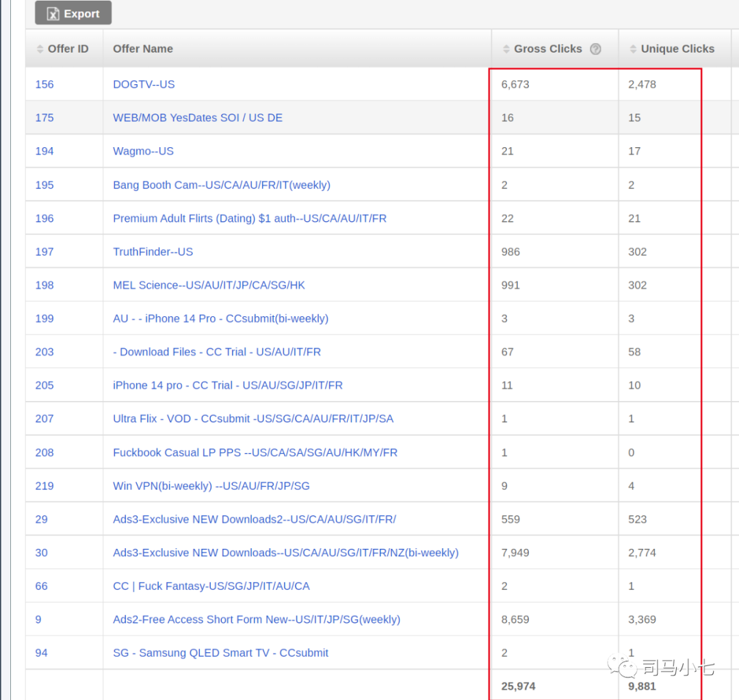Open Ads3-Exclusive NEW Downloads2 offer link
The image size is (739, 700).
tap(255, 519)
